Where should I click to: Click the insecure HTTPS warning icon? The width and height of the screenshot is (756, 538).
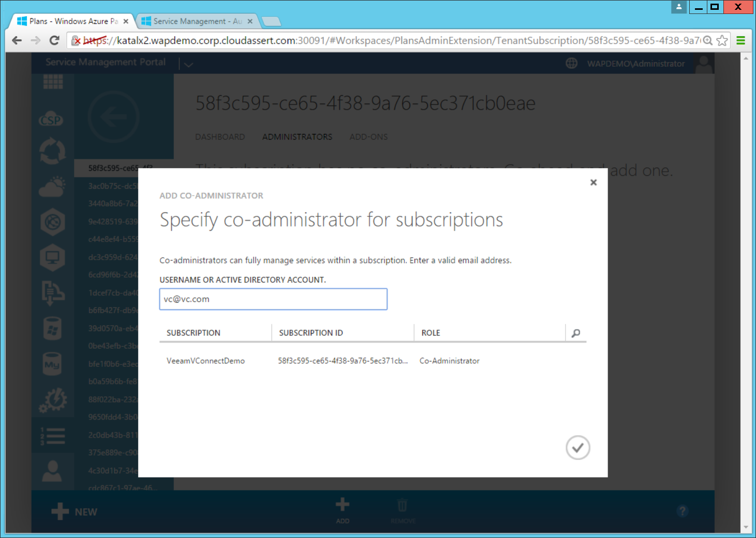pyautogui.click(x=76, y=40)
